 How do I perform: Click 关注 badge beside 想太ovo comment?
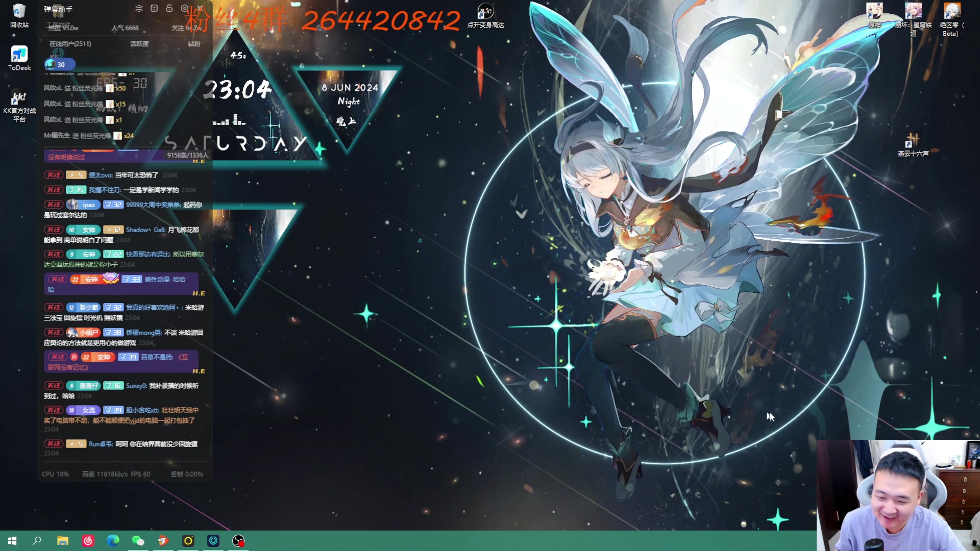point(54,175)
